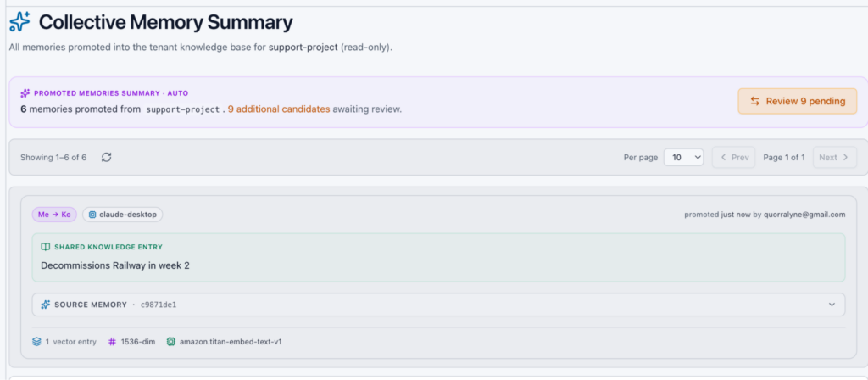Click the sparkle logo beside Collective Memory Summary
Viewport: 868px width, 380px height.
pyautogui.click(x=20, y=21)
